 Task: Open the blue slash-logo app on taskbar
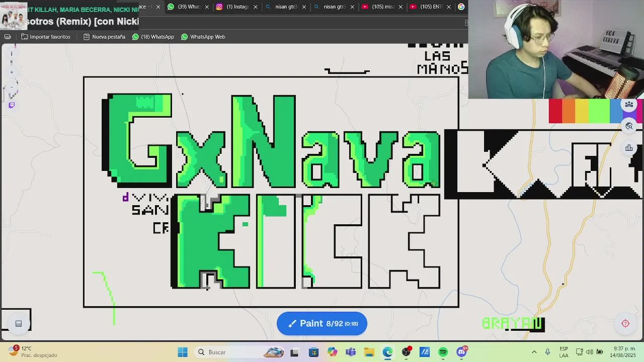[x=425, y=352]
